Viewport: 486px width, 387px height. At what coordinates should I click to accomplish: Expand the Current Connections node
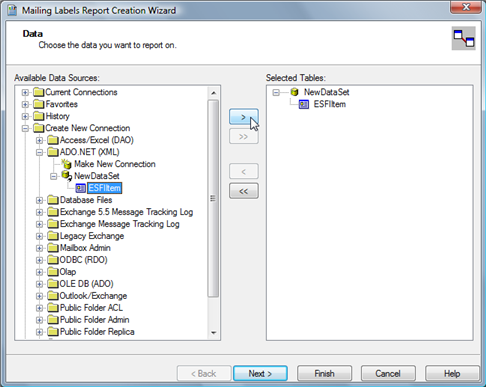(25, 92)
